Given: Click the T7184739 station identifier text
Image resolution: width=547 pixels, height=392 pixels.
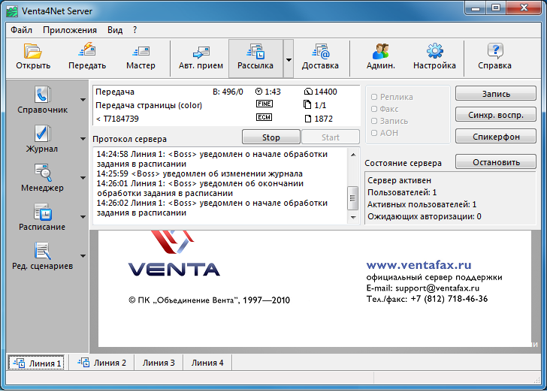Looking at the screenshot, I should 121,119.
